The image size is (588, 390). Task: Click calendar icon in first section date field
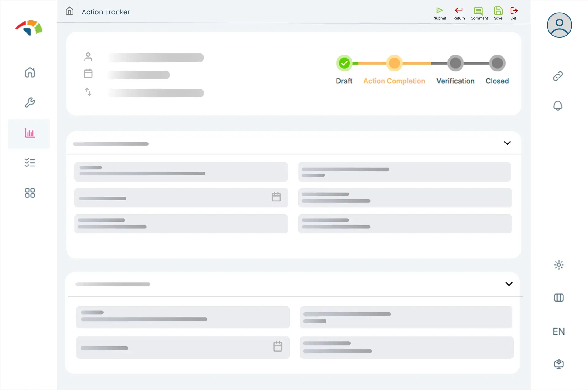pos(276,197)
